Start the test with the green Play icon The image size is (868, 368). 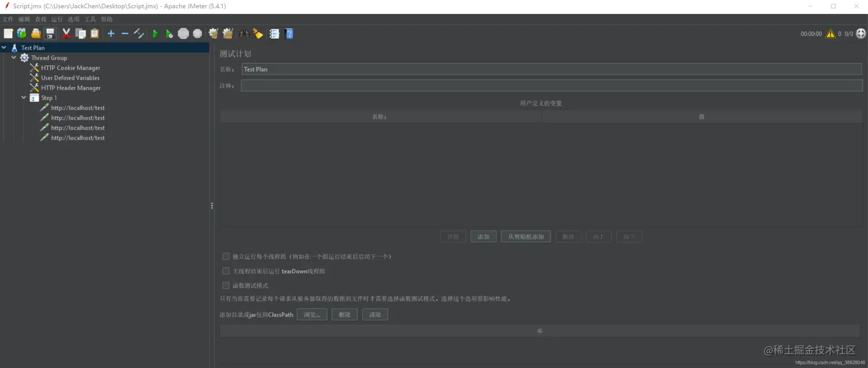[155, 33]
